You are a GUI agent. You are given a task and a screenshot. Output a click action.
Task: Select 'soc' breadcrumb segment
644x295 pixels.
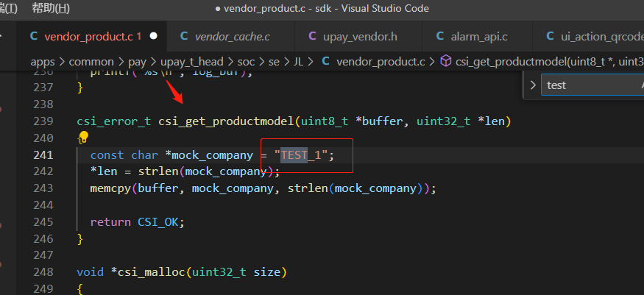click(x=246, y=62)
